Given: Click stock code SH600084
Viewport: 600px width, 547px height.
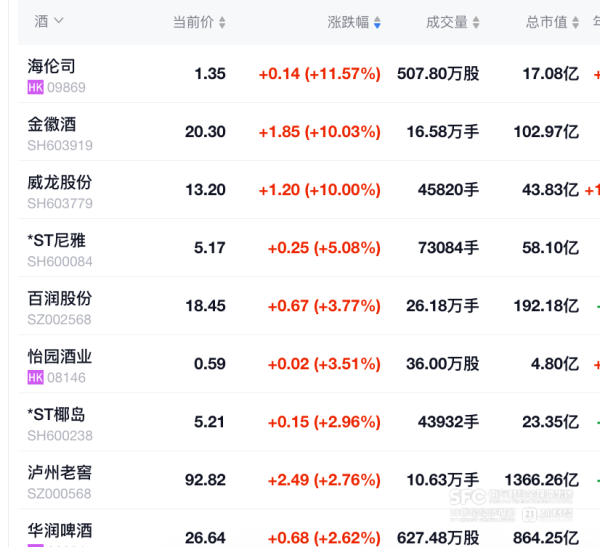Looking at the screenshot, I should pos(60,261).
